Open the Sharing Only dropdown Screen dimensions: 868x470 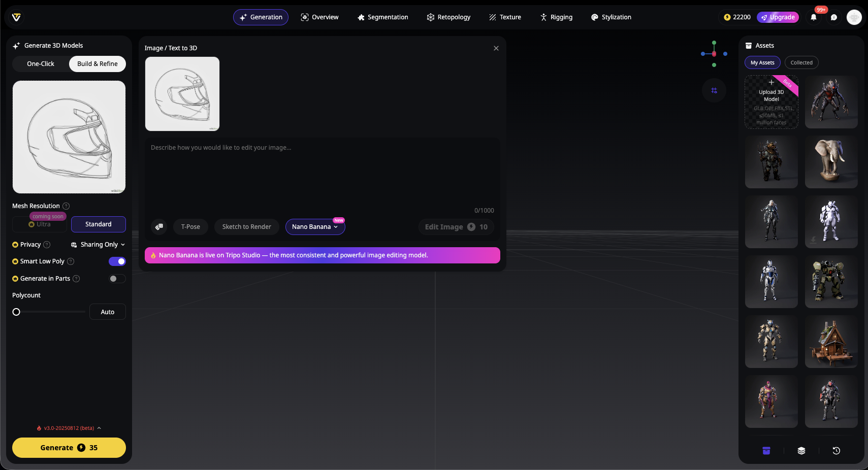(x=99, y=245)
